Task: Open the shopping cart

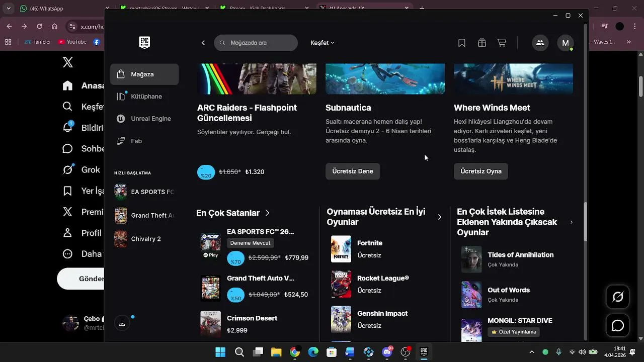Action: [x=502, y=43]
